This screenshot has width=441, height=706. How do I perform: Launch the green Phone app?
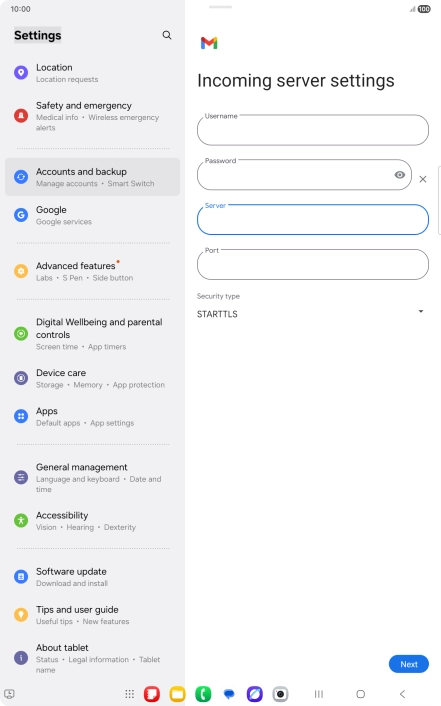point(203,694)
